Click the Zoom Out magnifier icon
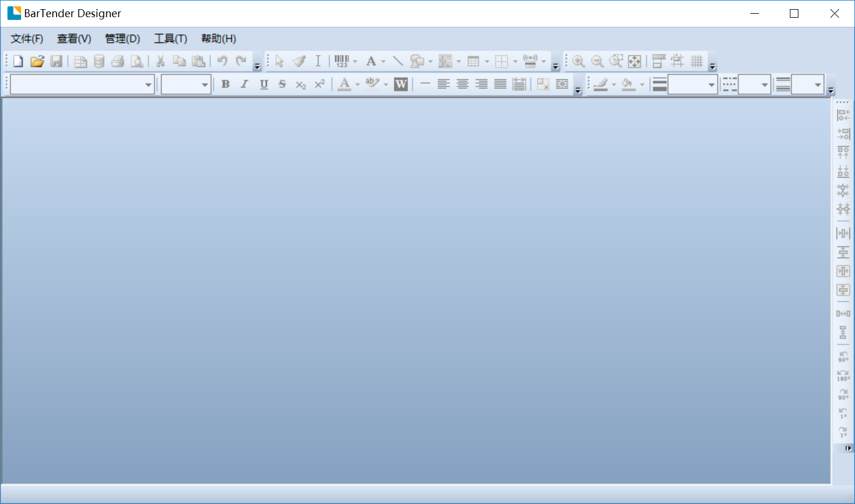855x504 pixels. click(597, 61)
